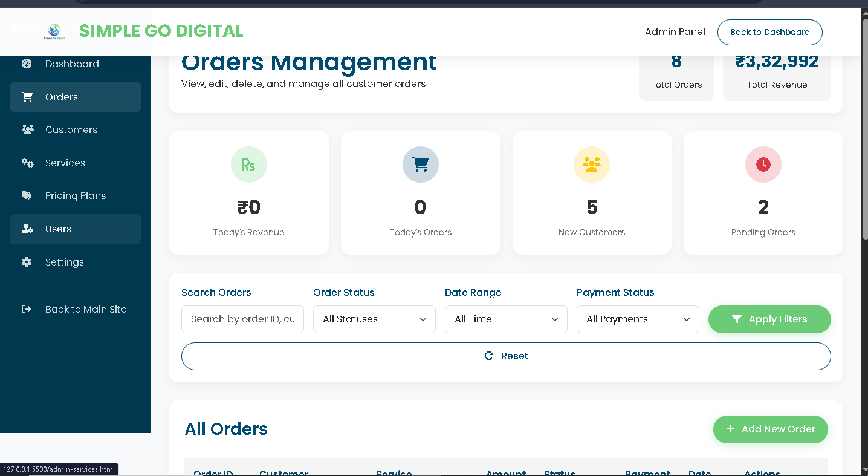868x476 pixels.
Task: Click the Users icon in sidebar
Action: pyautogui.click(x=27, y=229)
